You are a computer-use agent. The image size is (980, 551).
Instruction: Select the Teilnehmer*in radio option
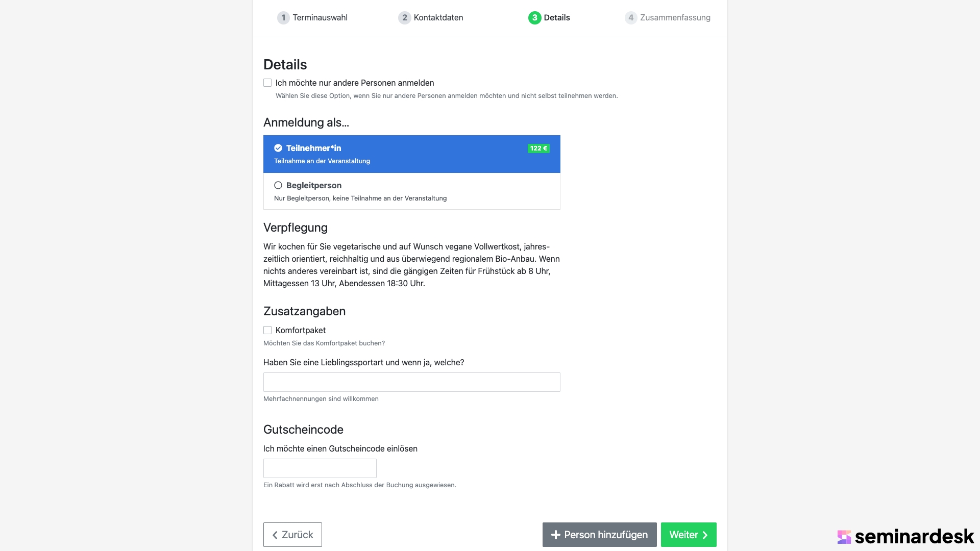(x=278, y=148)
